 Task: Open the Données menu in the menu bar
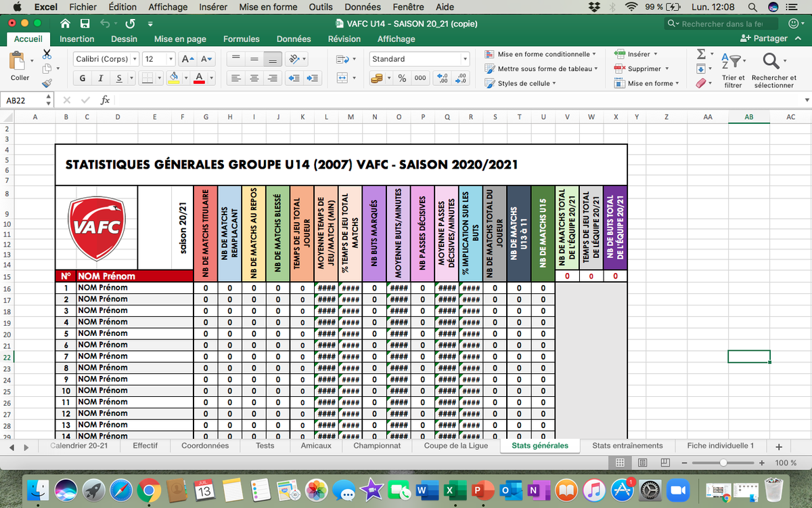point(363,7)
